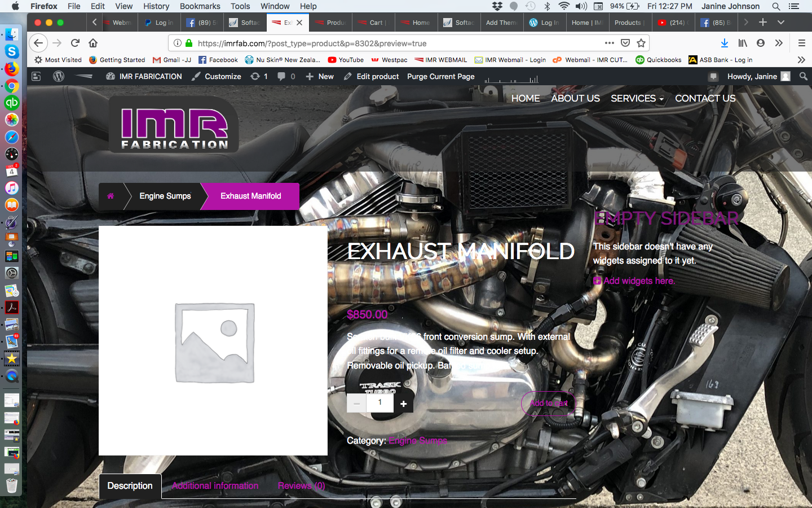The image size is (812, 508).
Task: Expand the bookmarks toolbar overflow chevron
Action: click(x=801, y=59)
